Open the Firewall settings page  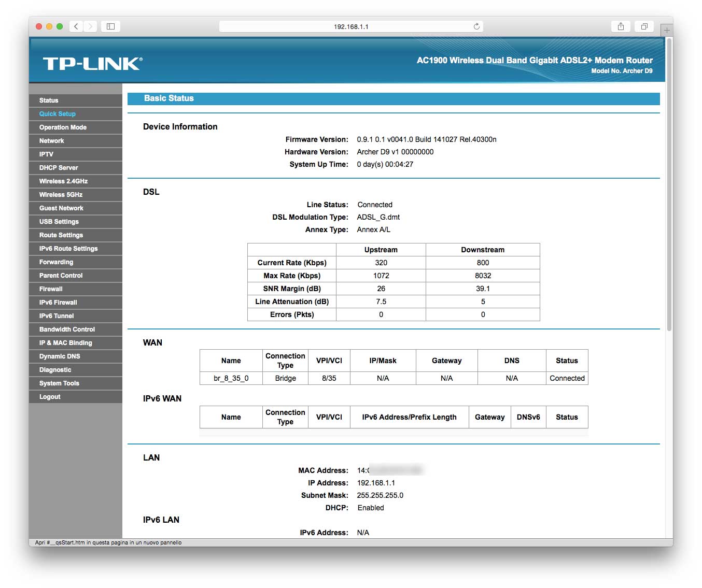(51, 289)
